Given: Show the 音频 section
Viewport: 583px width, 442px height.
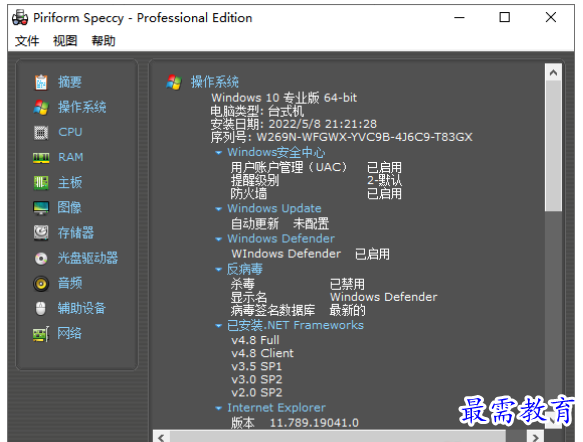Looking at the screenshot, I should coord(70,284).
